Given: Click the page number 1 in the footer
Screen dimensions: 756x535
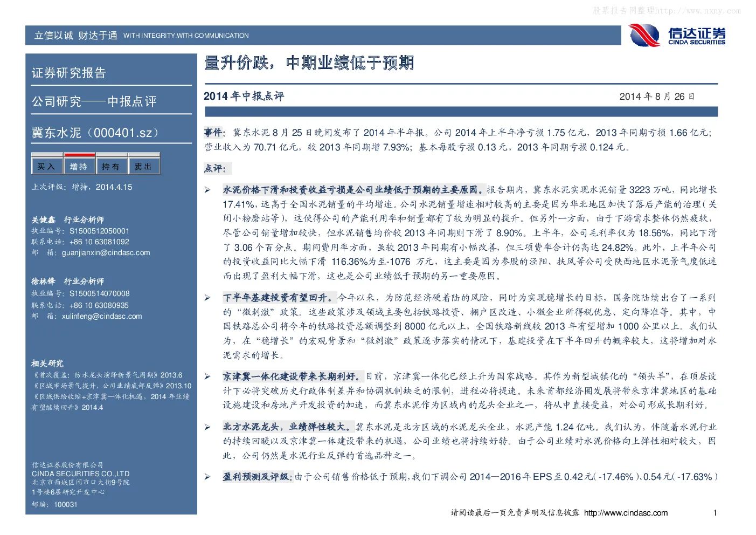Looking at the screenshot, I should [x=715, y=513].
